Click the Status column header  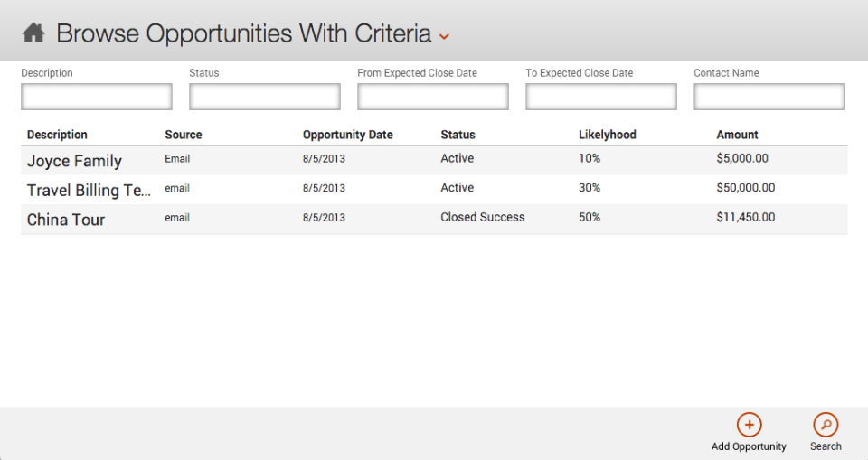click(458, 135)
